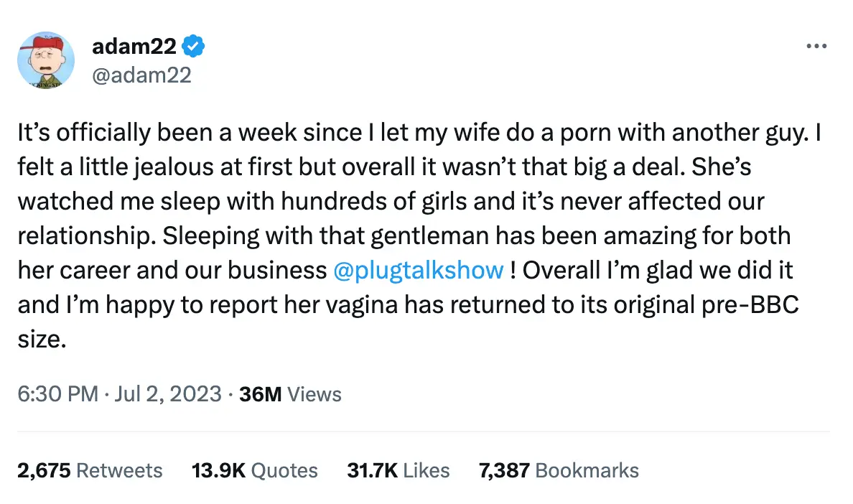Image resolution: width=853 pixels, height=504 pixels.
Task: Click the word Bookmarks
Action: click(587, 470)
